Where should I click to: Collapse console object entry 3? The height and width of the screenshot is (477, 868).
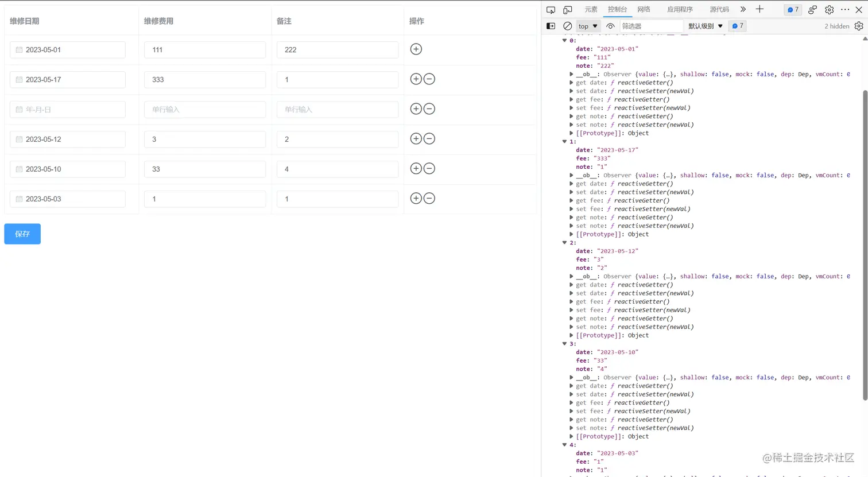click(x=565, y=344)
